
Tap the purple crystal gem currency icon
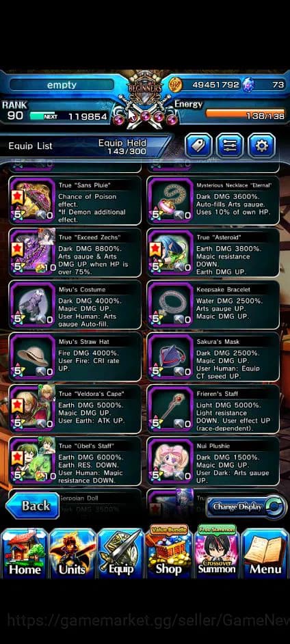tap(248, 85)
